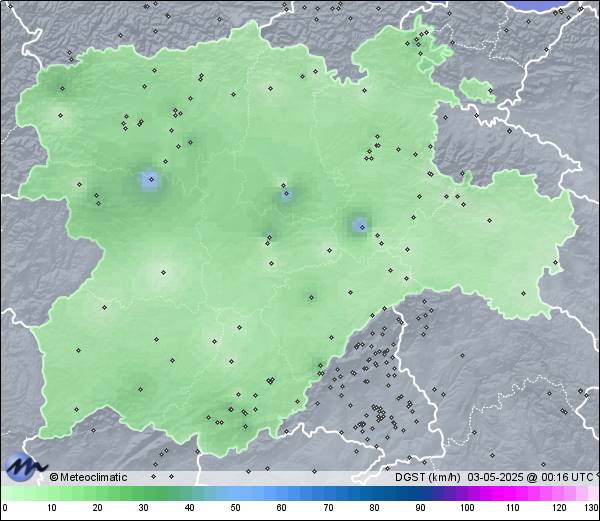Screen dimensions: 600x521
Task: Click the scale label 80
Action: tap(375, 508)
